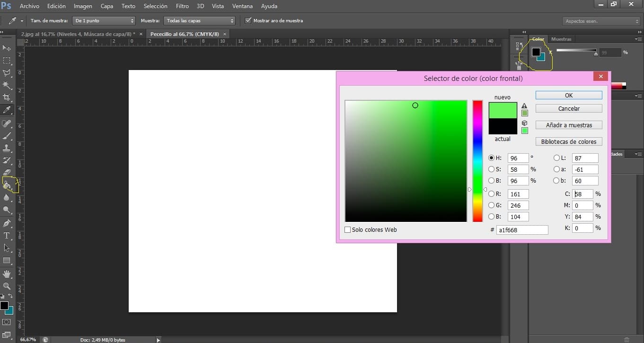Select the R red radio button
Screen dimensions: 644x343
491,194
